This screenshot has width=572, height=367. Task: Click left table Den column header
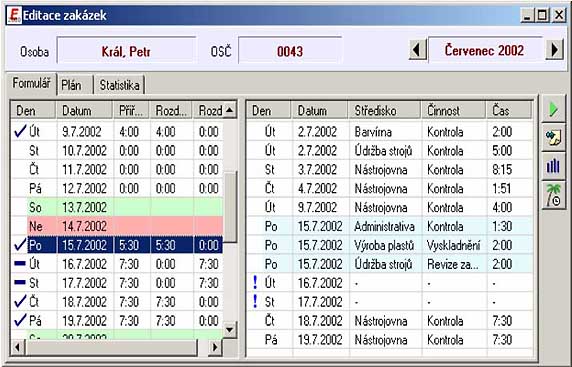click(33, 110)
